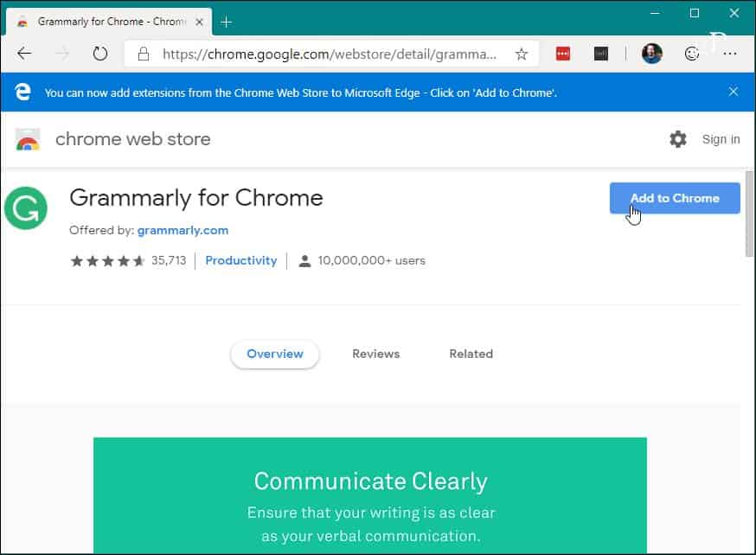
Task: Focus the address bar URL field
Action: tap(330, 54)
